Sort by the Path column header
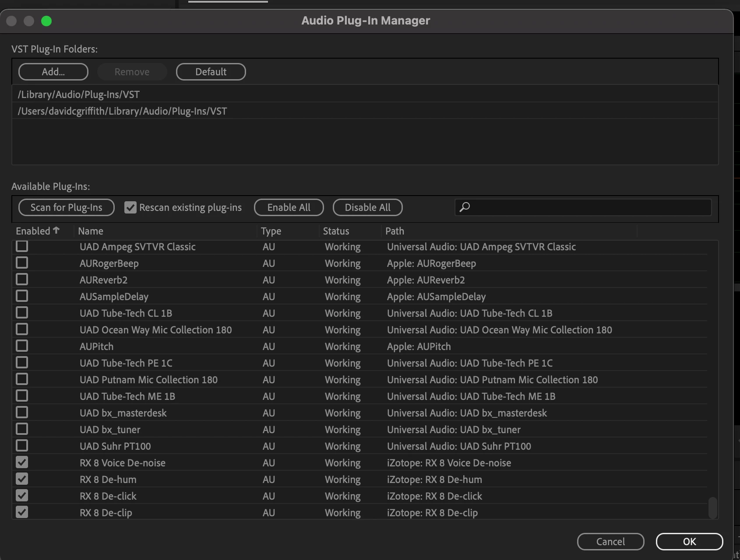 pyautogui.click(x=395, y=231)
